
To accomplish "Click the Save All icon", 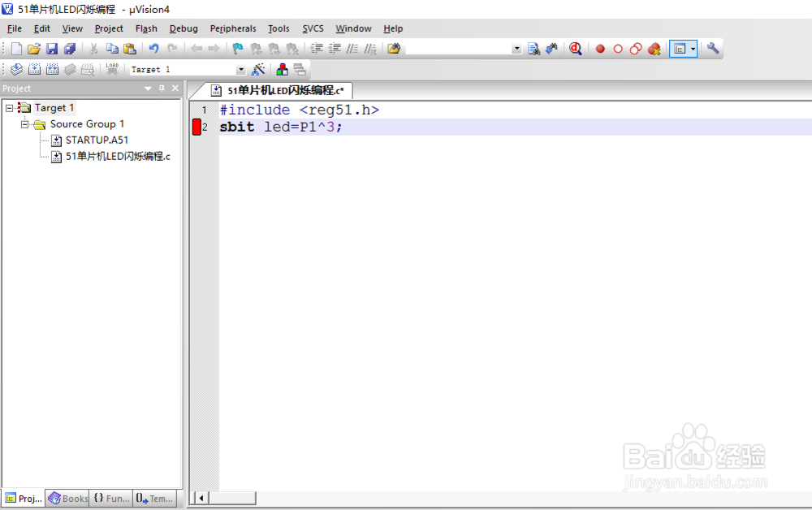I will [x=70, y=49].
